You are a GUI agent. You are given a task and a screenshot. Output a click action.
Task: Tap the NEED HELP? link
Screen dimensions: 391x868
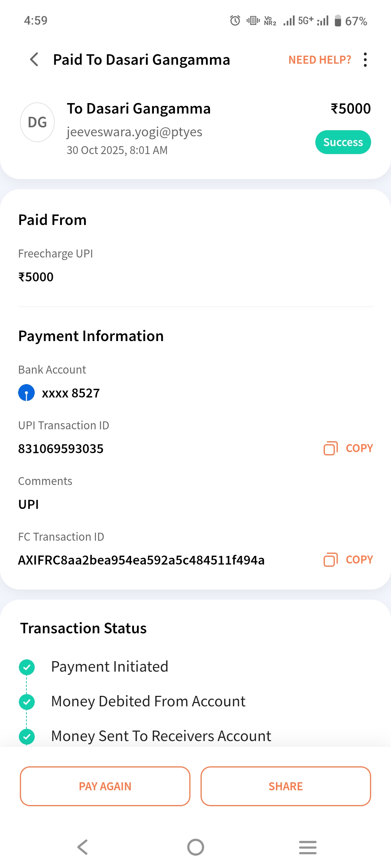tap(320, 60)
